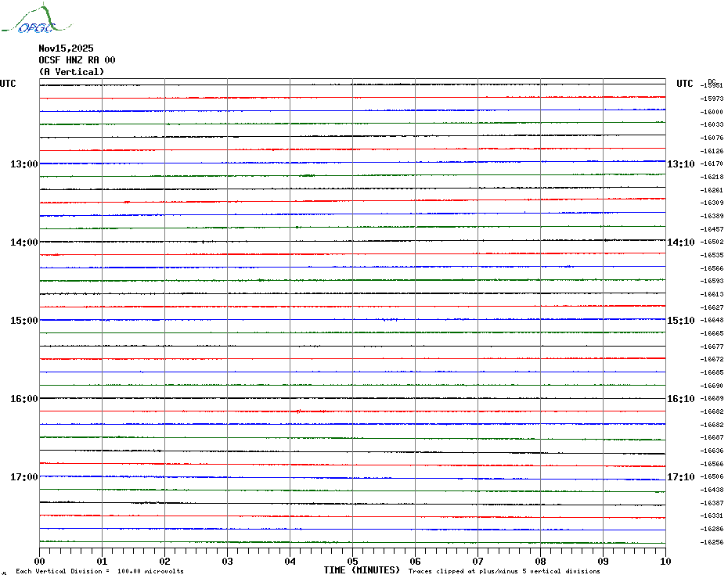Click the -16256 offset value at bottom right

tap(712, 542)
